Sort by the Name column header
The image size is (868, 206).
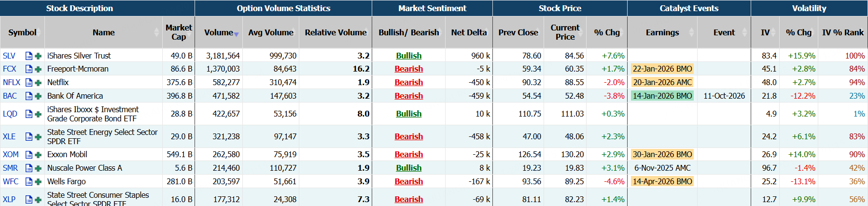click(103, 32)
